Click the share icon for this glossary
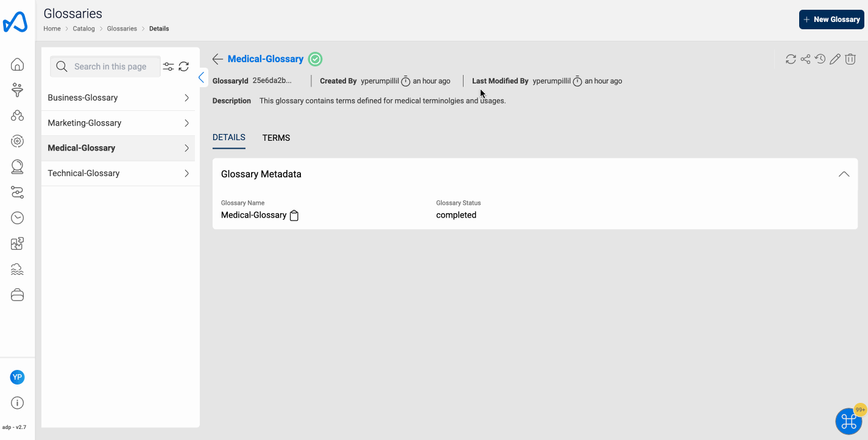This screenshot has height=440, width=868. [x=805, y=59]
